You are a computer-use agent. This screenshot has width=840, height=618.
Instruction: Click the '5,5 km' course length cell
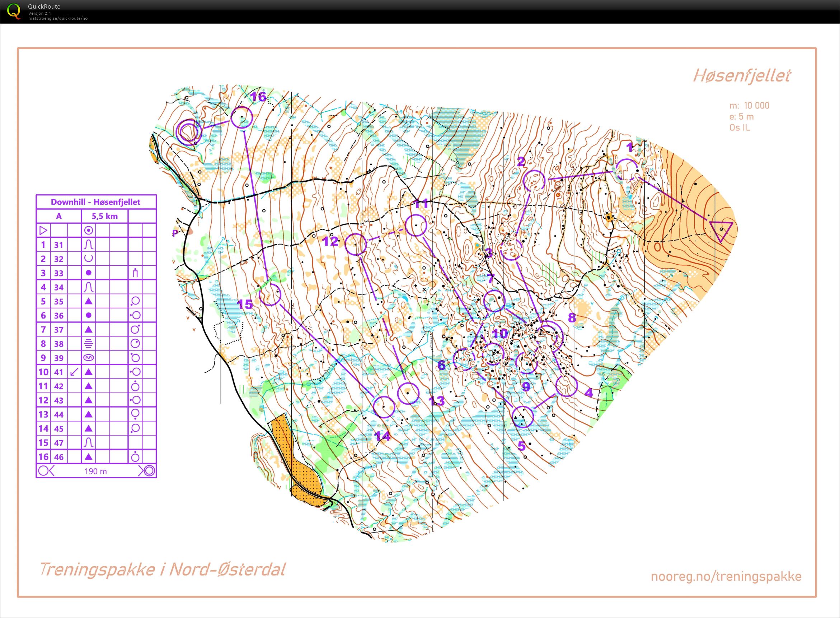pos(105,216)
